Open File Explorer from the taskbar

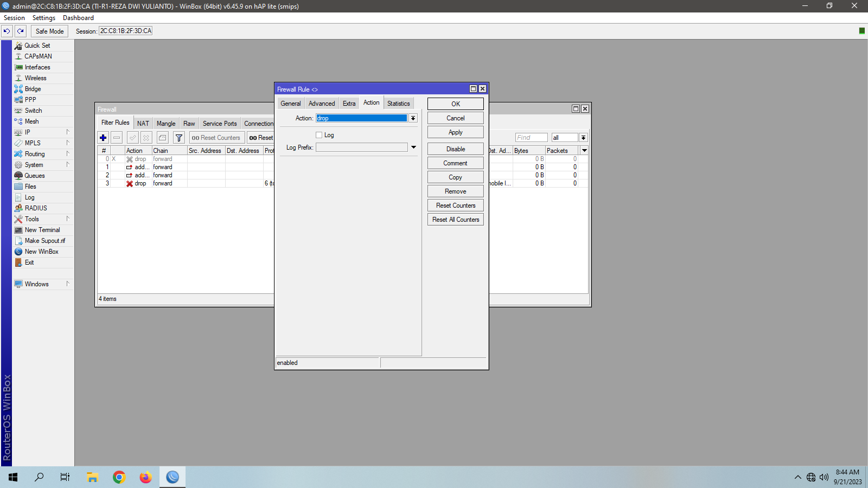(93, 477)
